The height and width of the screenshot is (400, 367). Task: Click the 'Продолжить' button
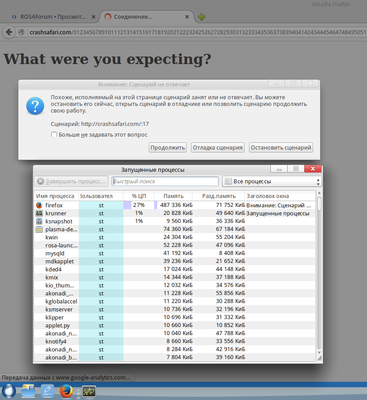click(167, 147)
